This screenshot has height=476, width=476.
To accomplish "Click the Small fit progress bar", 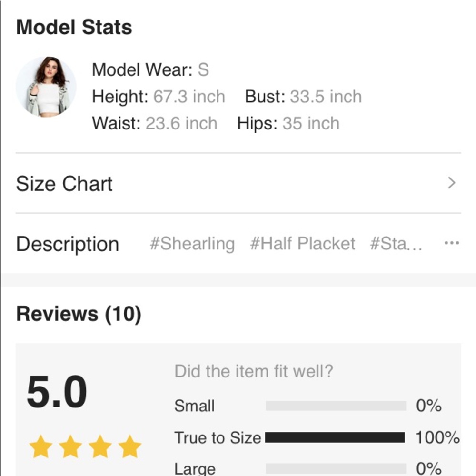I will [335, 406].
